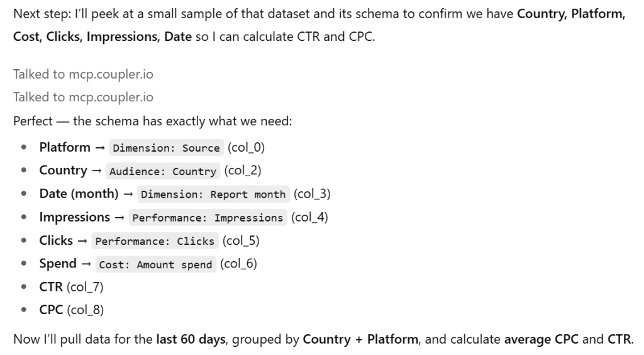
Task: Click the "Audience: Country" code chip
Action: coord(162,171)
